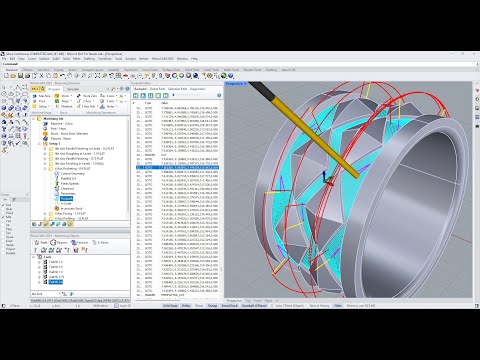Open the RhinoCAM 2025 menu

163,59
